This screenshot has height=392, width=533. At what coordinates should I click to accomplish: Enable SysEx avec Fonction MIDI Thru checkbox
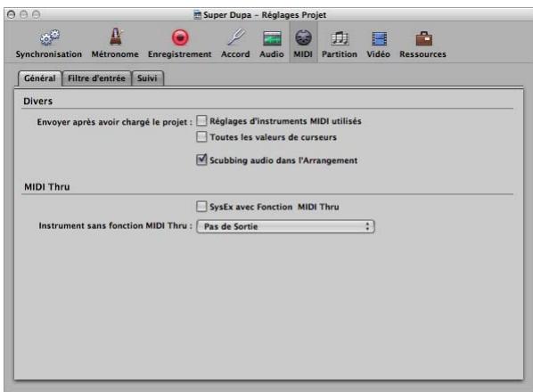click(x=201, y=206)
